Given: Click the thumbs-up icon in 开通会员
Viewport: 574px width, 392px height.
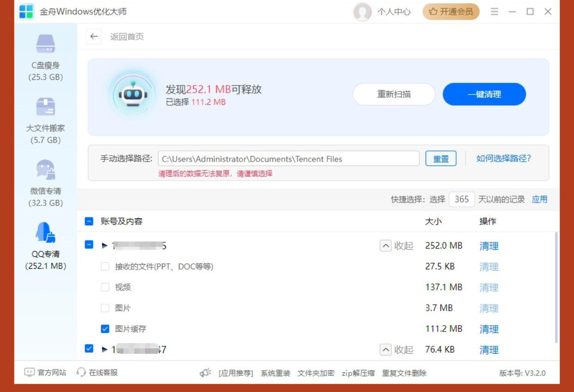Looking at the screenshot, I should 433,12.
